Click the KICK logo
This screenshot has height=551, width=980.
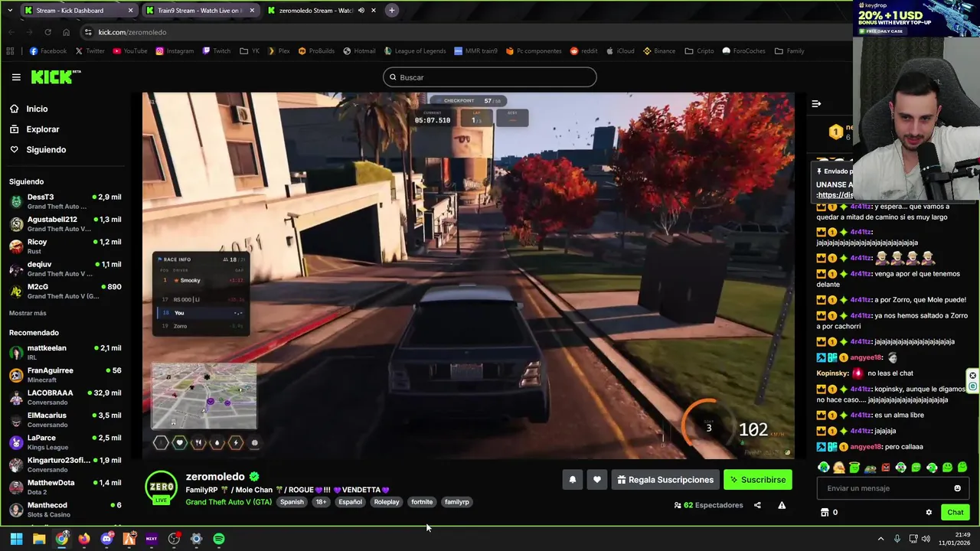click(x=55, y=77)
